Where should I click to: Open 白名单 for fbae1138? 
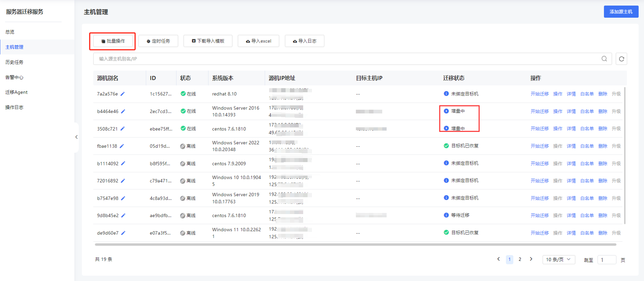coord(587,146)
